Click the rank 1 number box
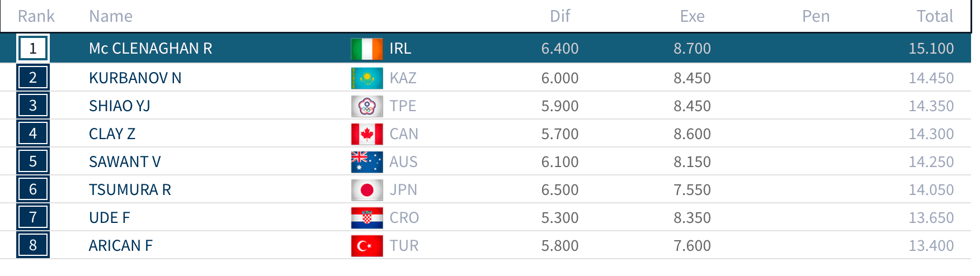This screenshot has height=276, width=980. [x=33, y=49]
